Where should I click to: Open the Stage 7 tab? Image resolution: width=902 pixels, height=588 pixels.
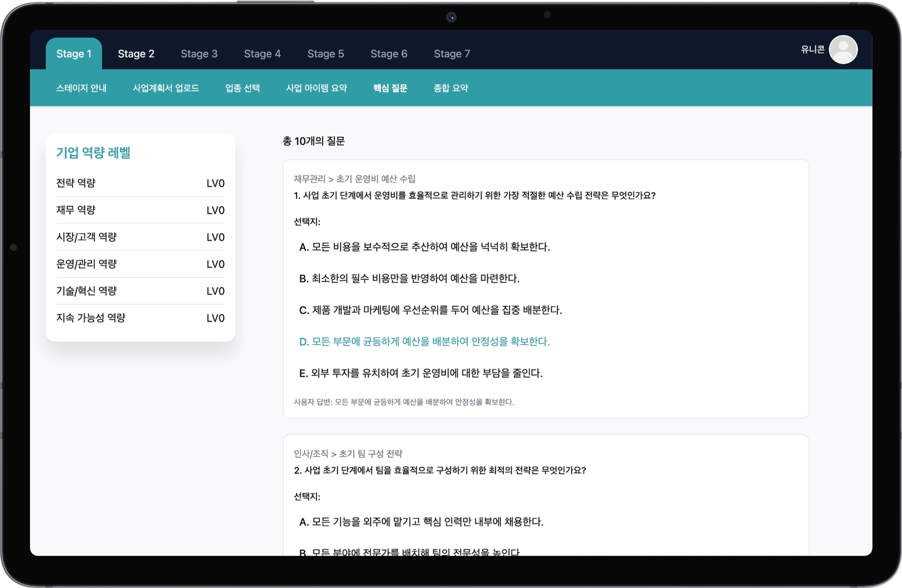point(451,54)
